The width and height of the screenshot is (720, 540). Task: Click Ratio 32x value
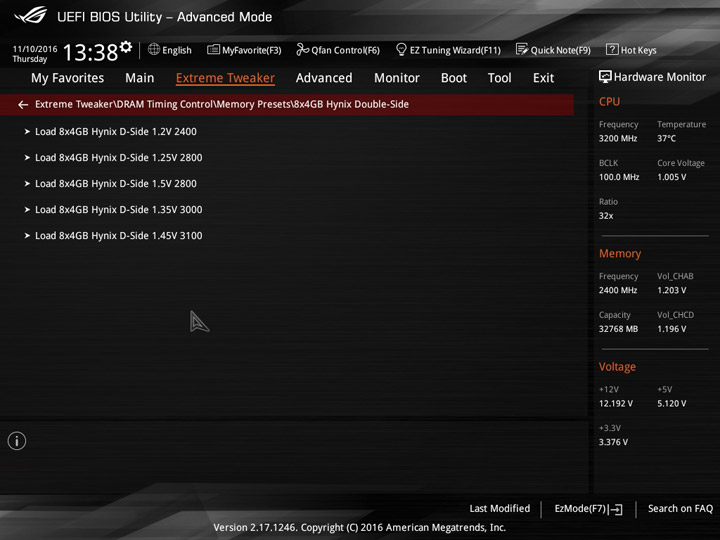point(606,216)
